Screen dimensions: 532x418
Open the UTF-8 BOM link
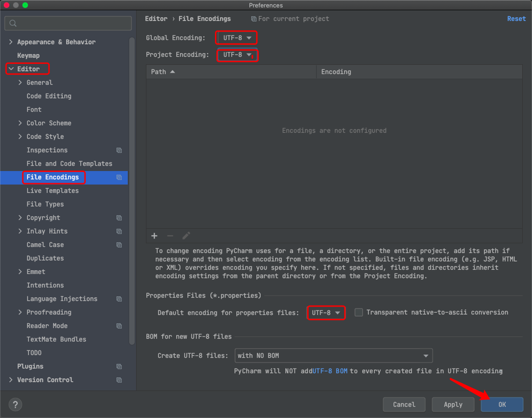tap(330, 371)
